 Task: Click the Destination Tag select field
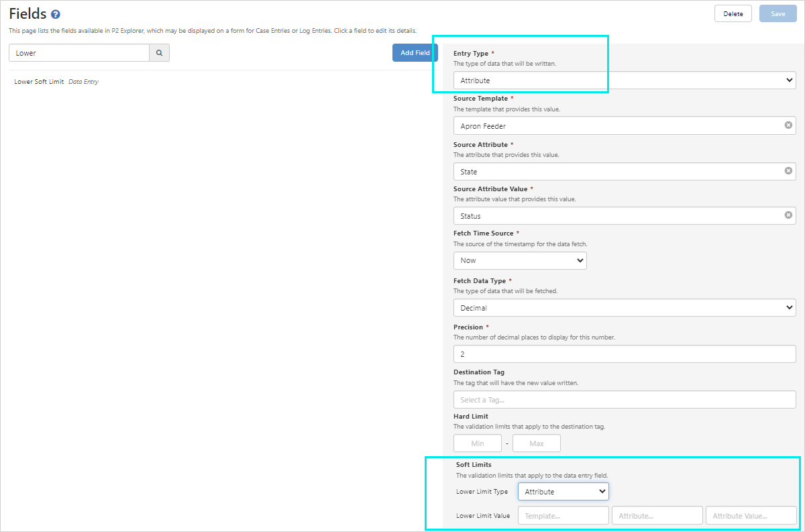[624, 400]
